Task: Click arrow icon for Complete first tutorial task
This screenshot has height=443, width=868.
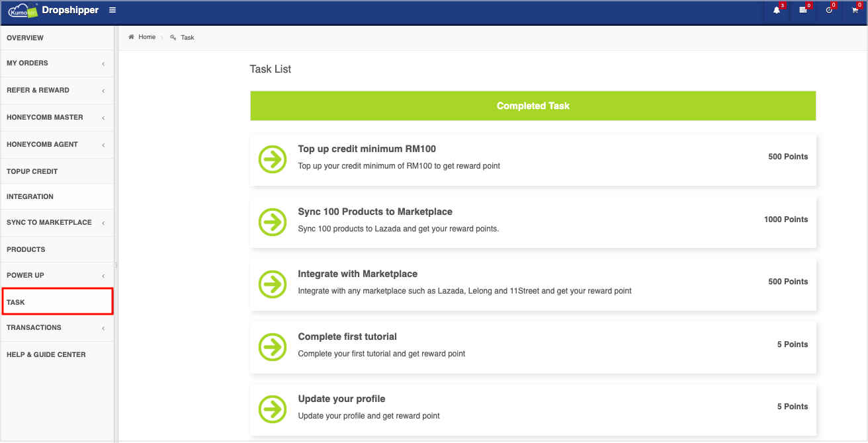Action: [x=272, y=347]
